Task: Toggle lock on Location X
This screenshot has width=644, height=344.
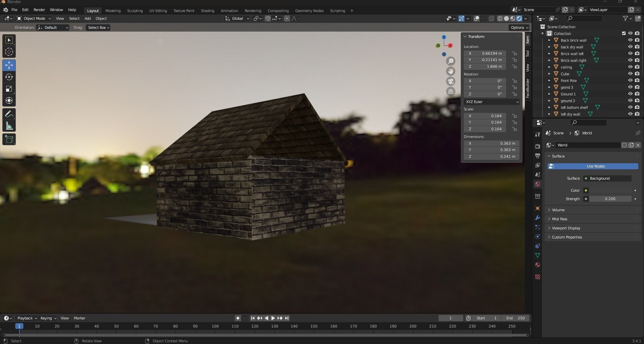Action: 514,53
